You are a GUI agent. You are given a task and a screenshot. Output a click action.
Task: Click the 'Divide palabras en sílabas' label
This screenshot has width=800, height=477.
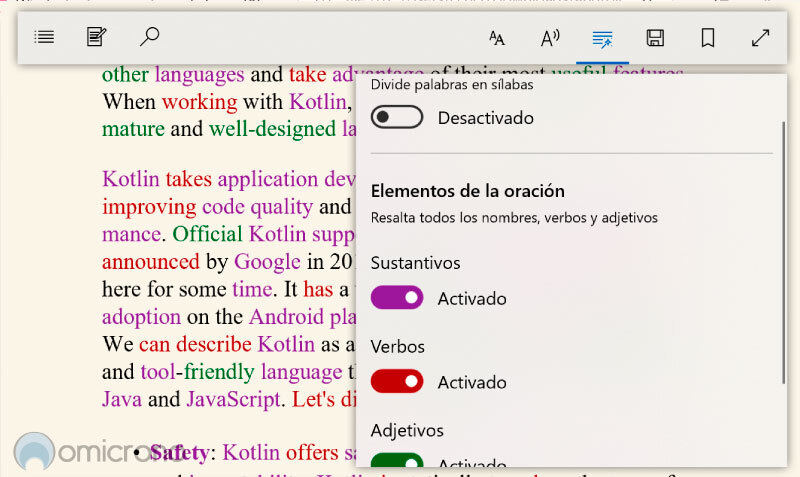click(452, 84)
